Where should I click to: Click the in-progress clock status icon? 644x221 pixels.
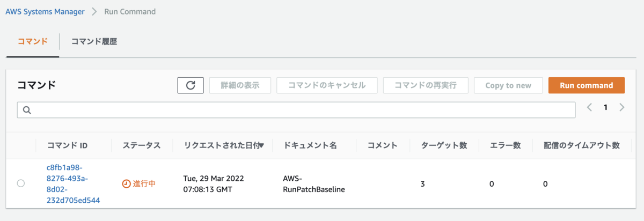tap(126, 183)
